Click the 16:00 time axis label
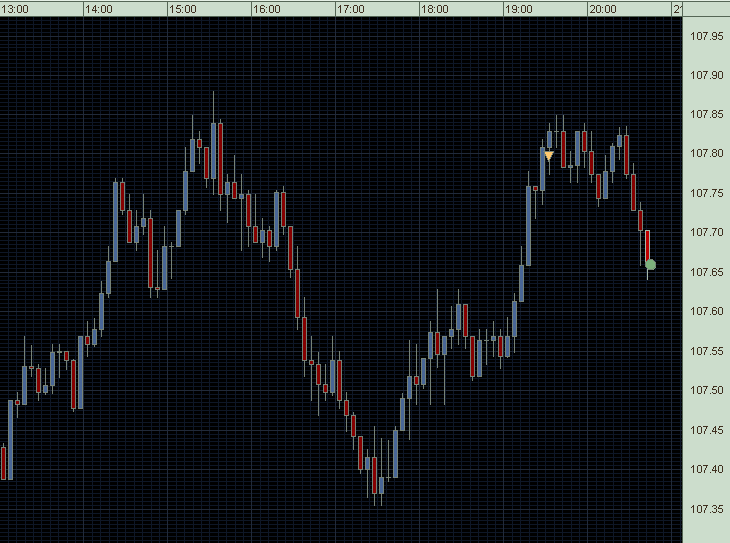The width and height of the screenshot is (730, 543). [x=267, y=9]
